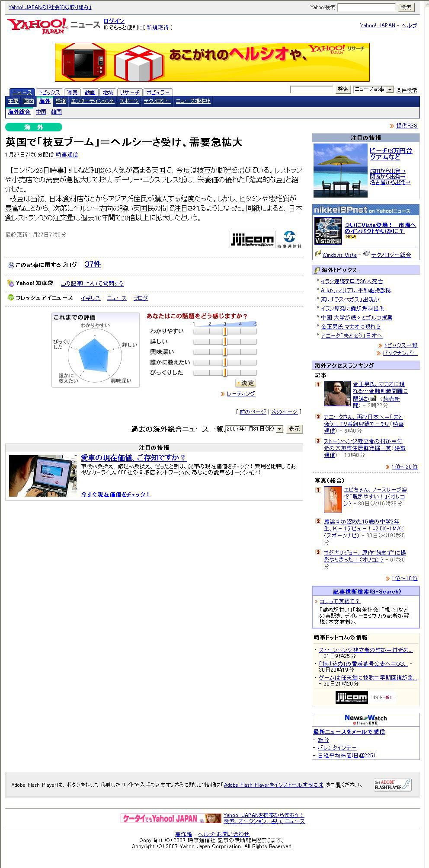Click the jijicom logo below the article

(x=252, y=239)
